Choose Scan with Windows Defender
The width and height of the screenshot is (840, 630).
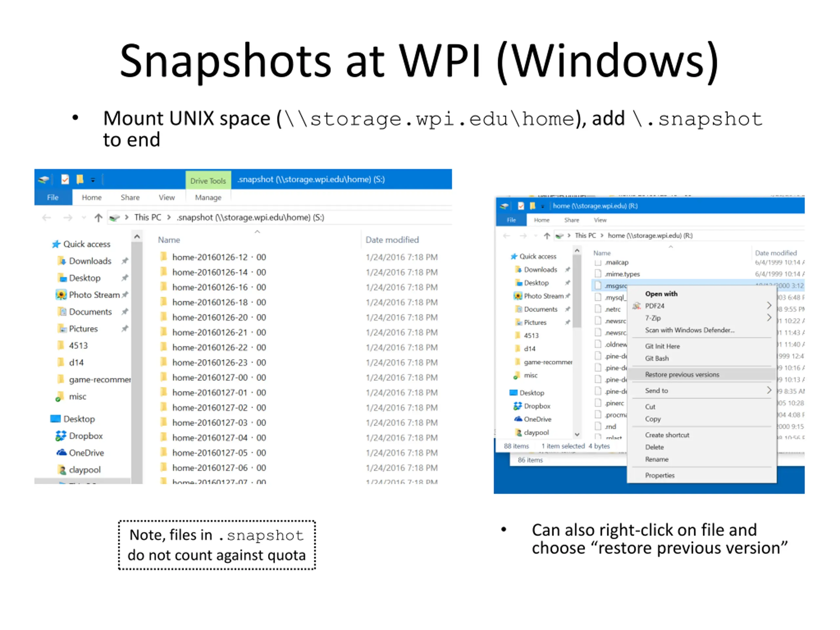tap(702, 330)
